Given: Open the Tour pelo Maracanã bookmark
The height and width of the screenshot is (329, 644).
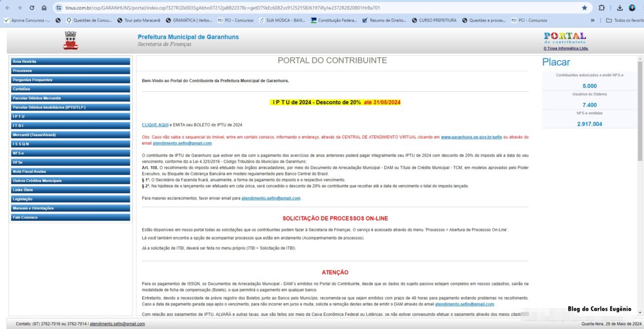Looking at the screenshot, I should point(140,20).
